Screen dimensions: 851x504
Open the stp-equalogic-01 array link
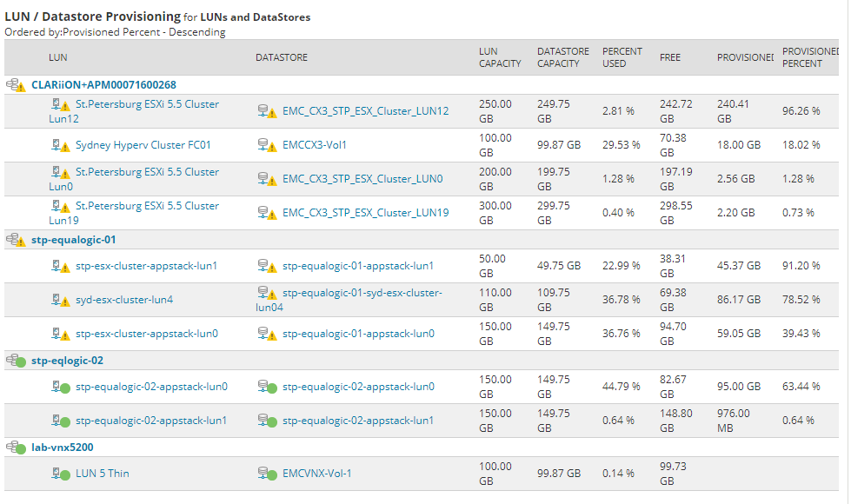(x=73, y=240)
